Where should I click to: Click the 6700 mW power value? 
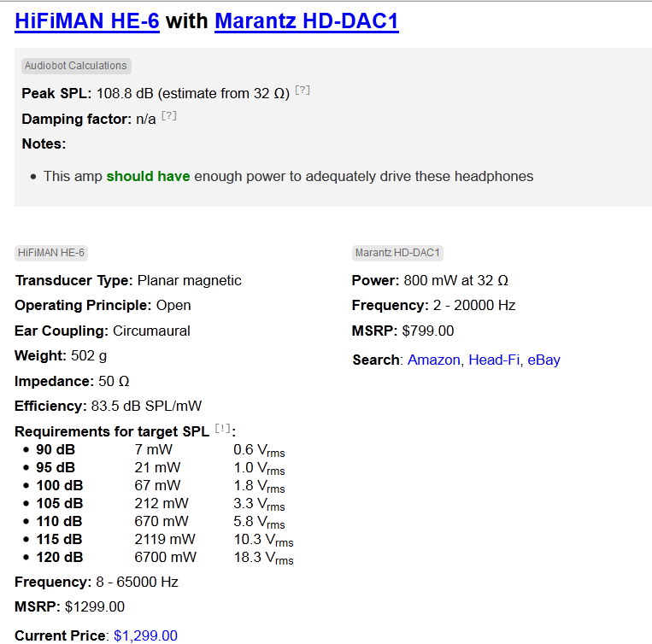pyautogui.click(x=166, y=557)
